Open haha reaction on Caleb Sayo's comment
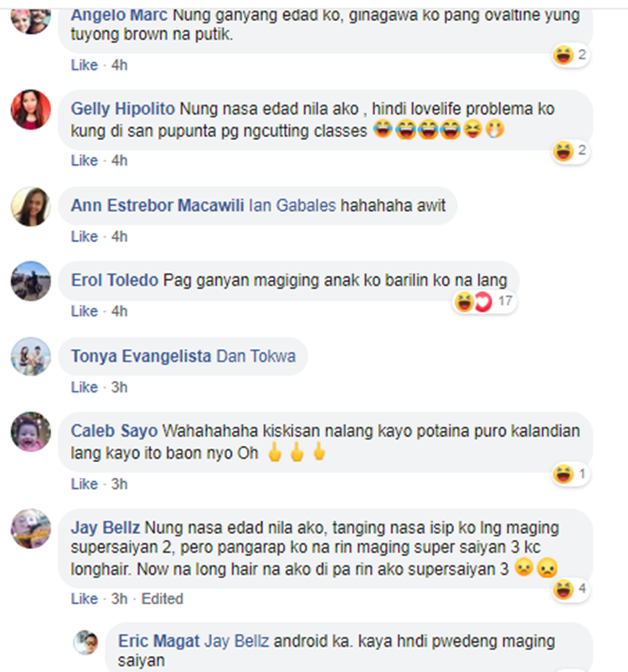This screenshot has height=672, width=628. [x=570, y=474]
